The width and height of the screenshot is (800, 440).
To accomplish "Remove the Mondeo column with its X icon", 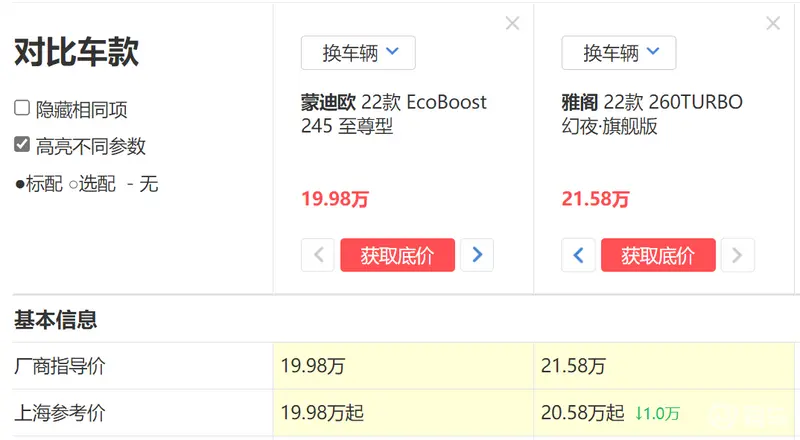I will pyautogui.click(x=512, y=23).
